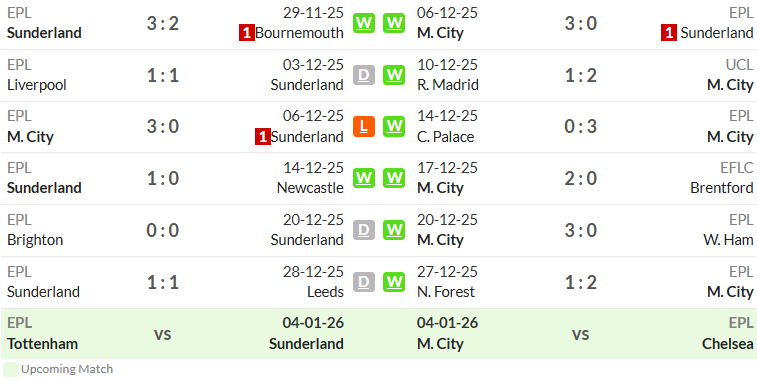This screenshot has height=380, width=757.
Task: Click the orange L badge for Sunderland's loss
Action: coord(364,127)
